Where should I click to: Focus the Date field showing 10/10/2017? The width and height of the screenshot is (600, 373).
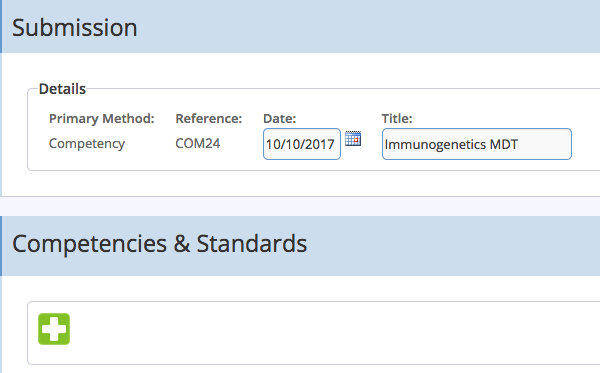[x=302, y=144]
